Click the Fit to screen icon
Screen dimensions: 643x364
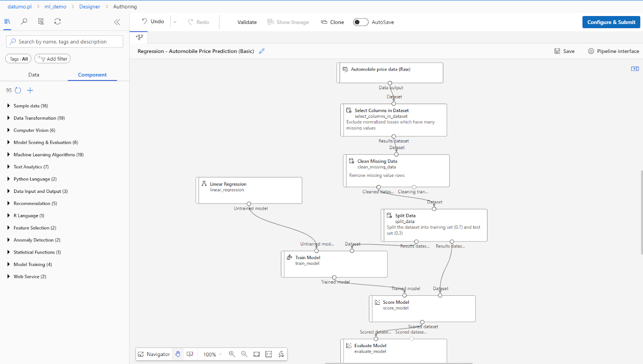coord(256,354)
